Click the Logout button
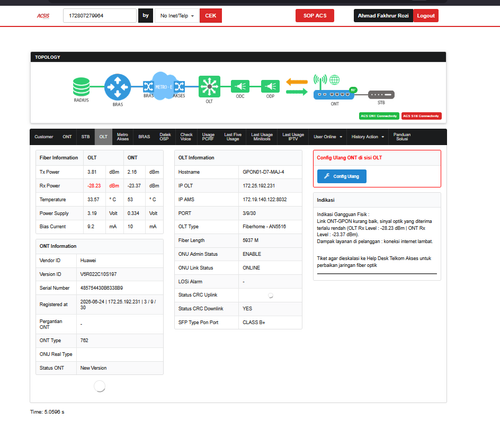The width and height of the screenshot is (500, 421). click(426, 16)
